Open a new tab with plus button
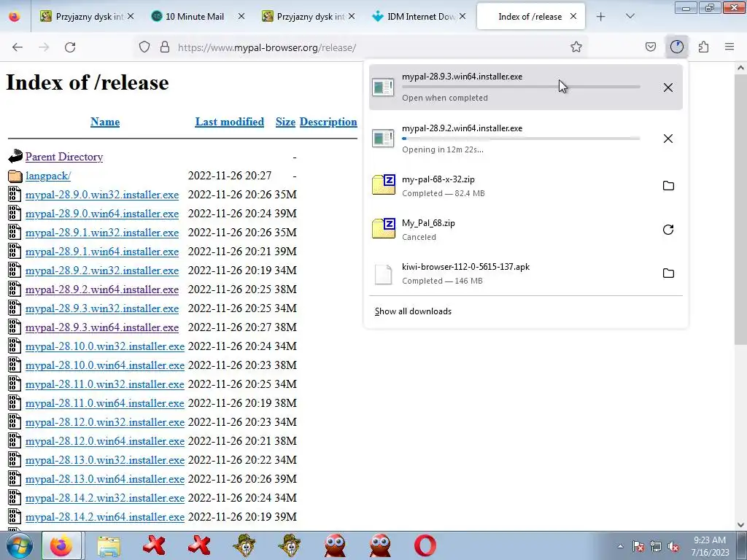Screen dimensions: 747x560 click(x=601, y=17)
